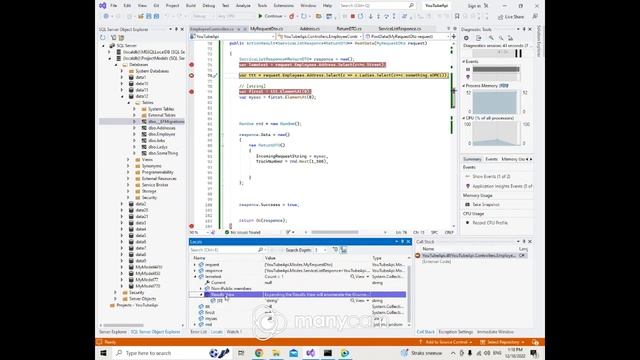Image resolution: width=640 pixels, height=360 pixels.
Task: Open the File menu
Action: (113, 6)
